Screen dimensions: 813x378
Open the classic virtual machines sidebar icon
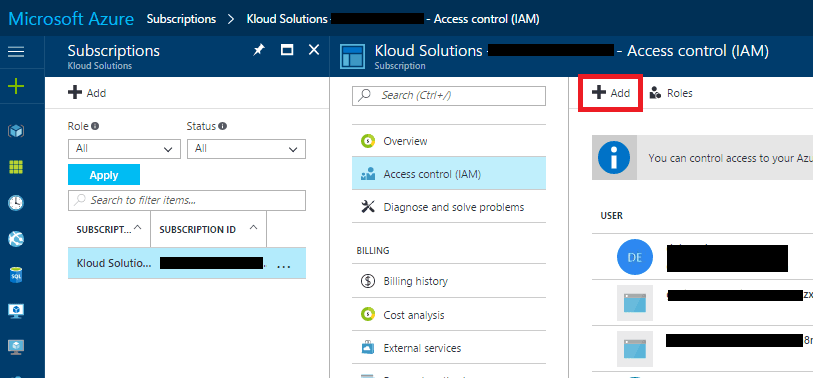click(17, 346)
